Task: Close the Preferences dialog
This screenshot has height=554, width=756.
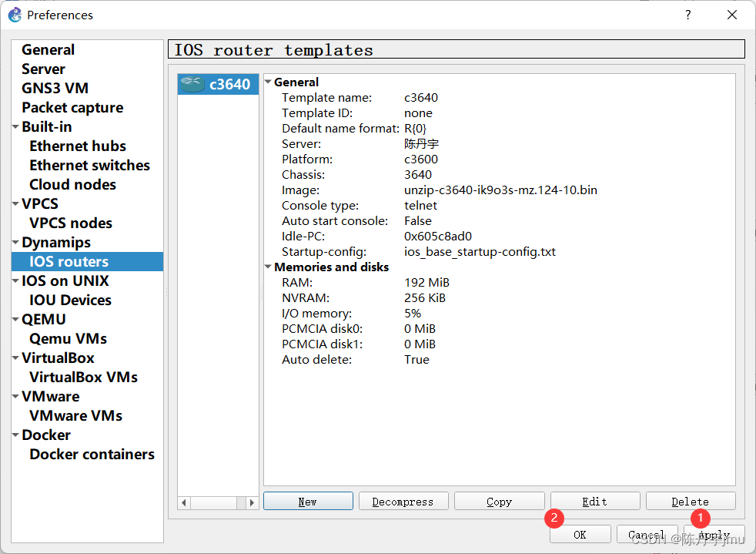Action: point(732,15)
